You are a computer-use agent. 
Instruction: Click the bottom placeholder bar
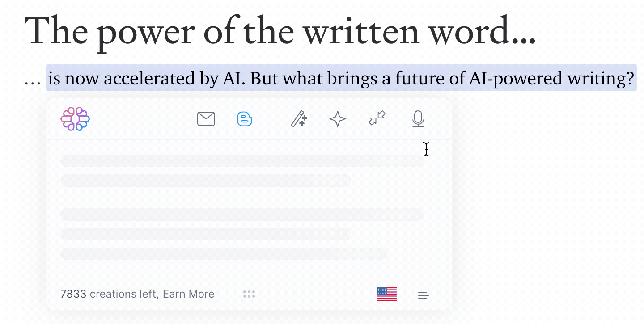coord(224,253)
